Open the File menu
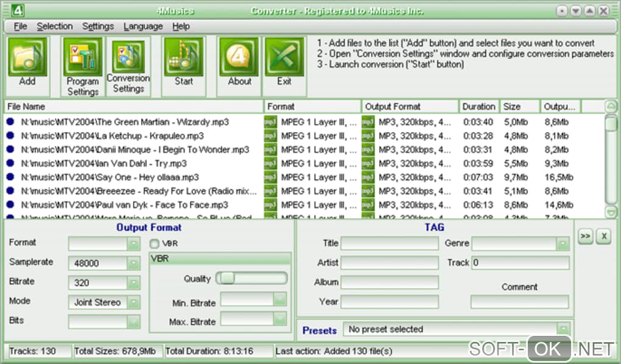Screen dimensions: 621x364 [x=20, y=27]
